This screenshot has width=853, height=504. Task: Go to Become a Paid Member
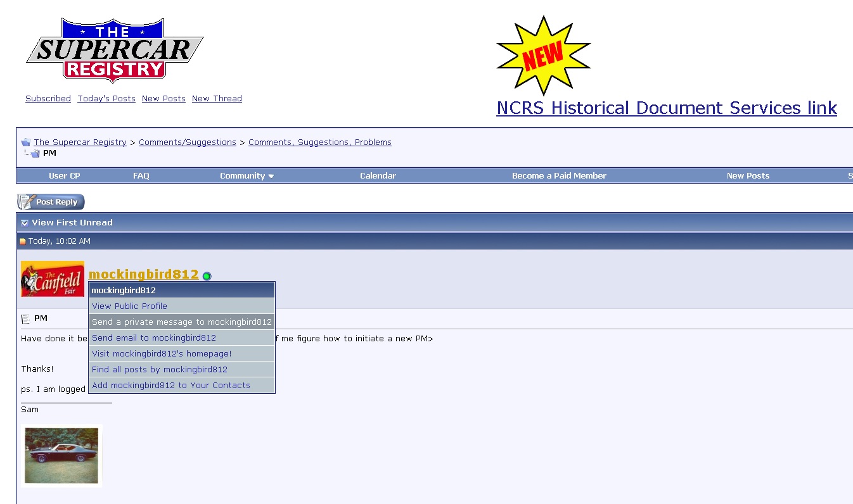click(x=559, y=176)
